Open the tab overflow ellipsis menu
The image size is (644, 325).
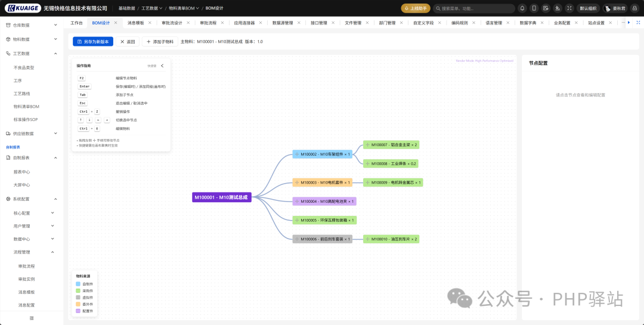click(624, 23)
